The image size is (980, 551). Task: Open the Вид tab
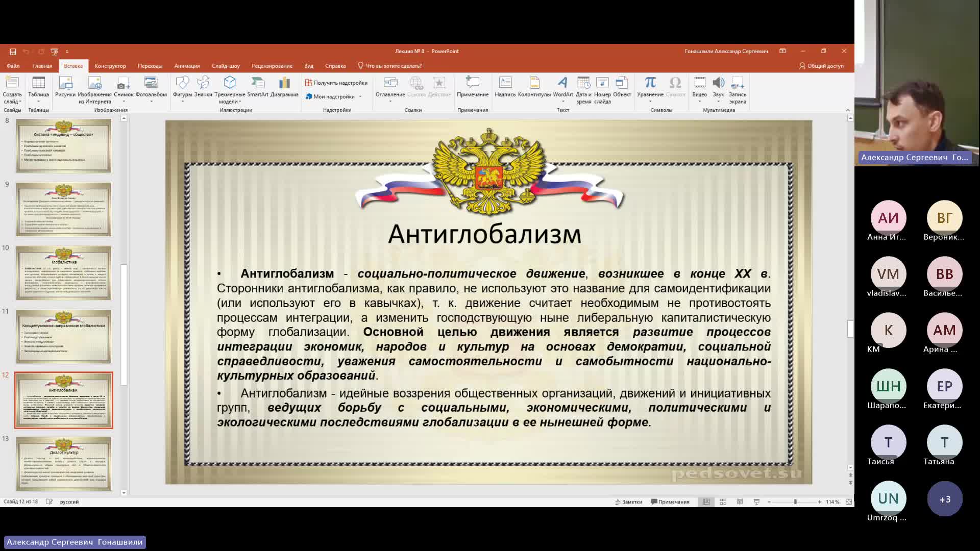click(309, 66)
